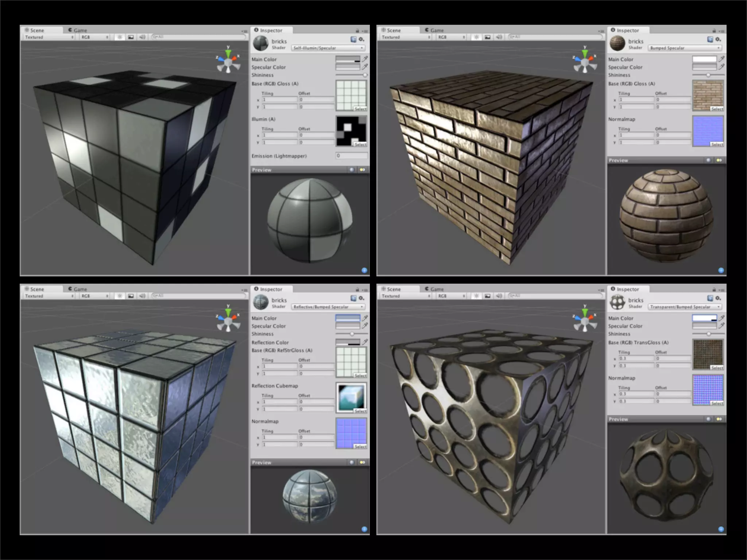Open Main Color swatch in plain Bumped Specular inspector
Viewport: 747px width, 560px height.
click(x=705, y=59)
